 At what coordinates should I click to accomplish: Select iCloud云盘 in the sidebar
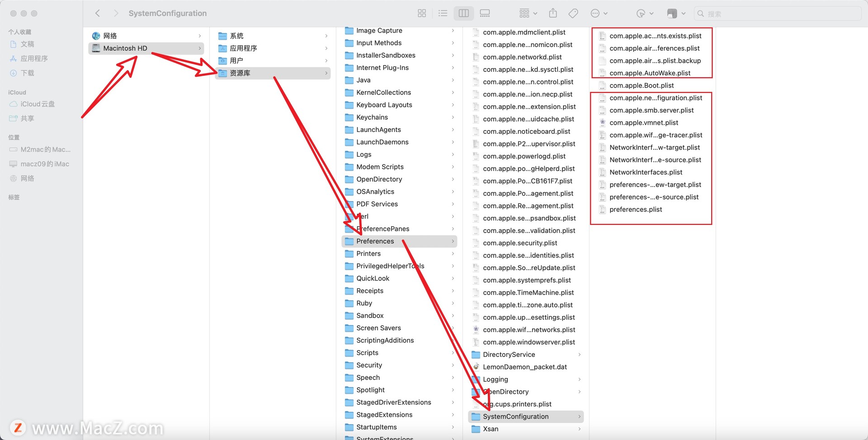pos(37,104)
